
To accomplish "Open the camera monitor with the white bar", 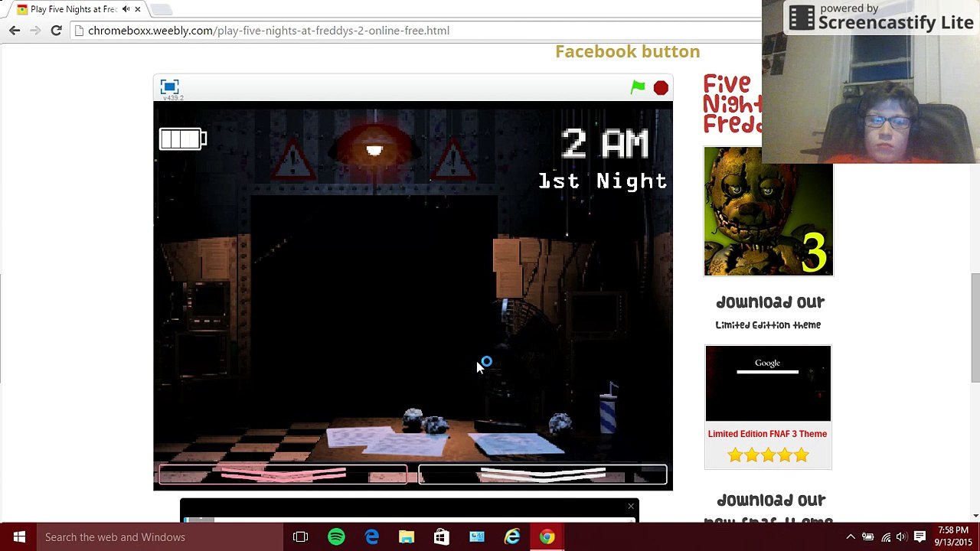I will pos(543,474).
